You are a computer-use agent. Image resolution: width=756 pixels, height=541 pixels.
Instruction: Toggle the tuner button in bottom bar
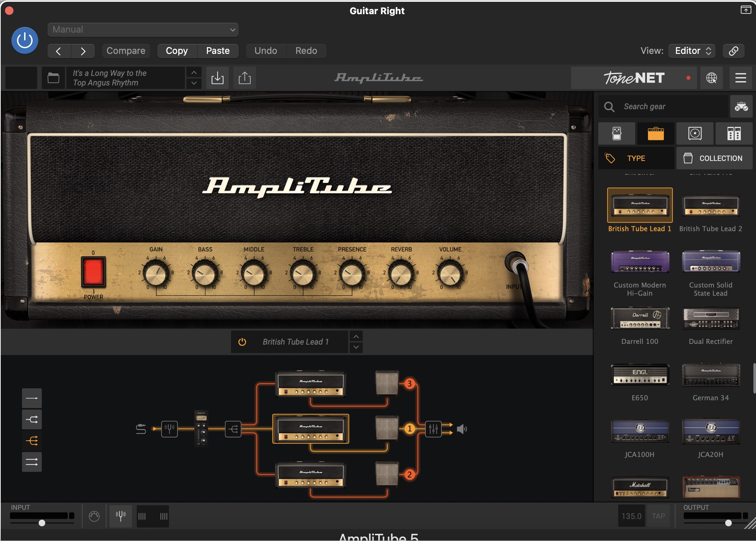point(121,516)
